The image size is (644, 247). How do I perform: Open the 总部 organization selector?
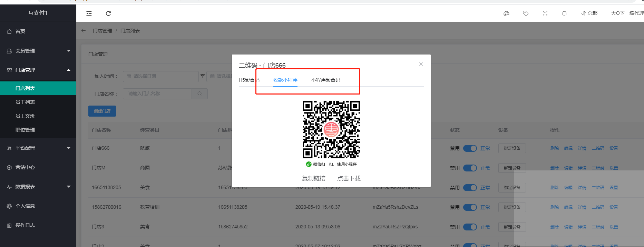point(589,13)
